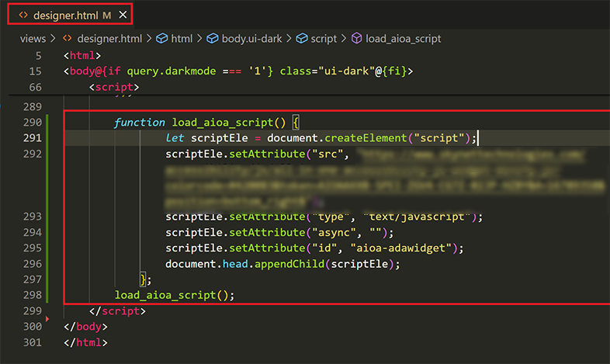
Task: Click 'document.head' on line 296
Action: click(206, 264)
